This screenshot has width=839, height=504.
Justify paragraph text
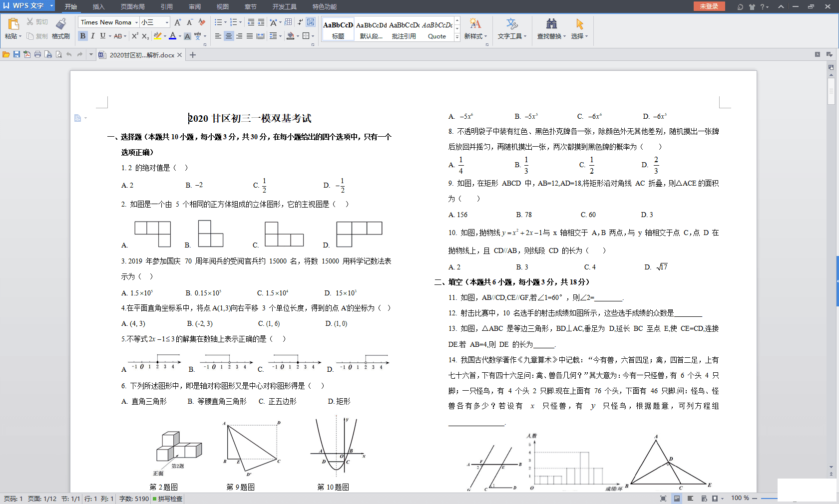[250, 36]
